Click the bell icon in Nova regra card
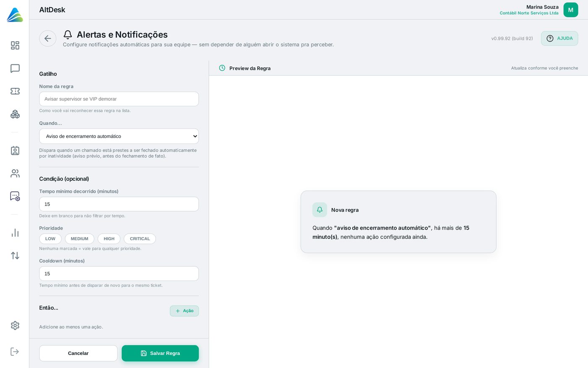The height and width of the screenshot is (368, 588). coord(320,210)
